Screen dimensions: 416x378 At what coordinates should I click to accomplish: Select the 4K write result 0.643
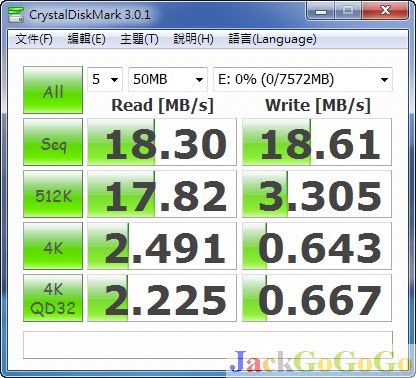pyautogui.click(x=317, y=246)
